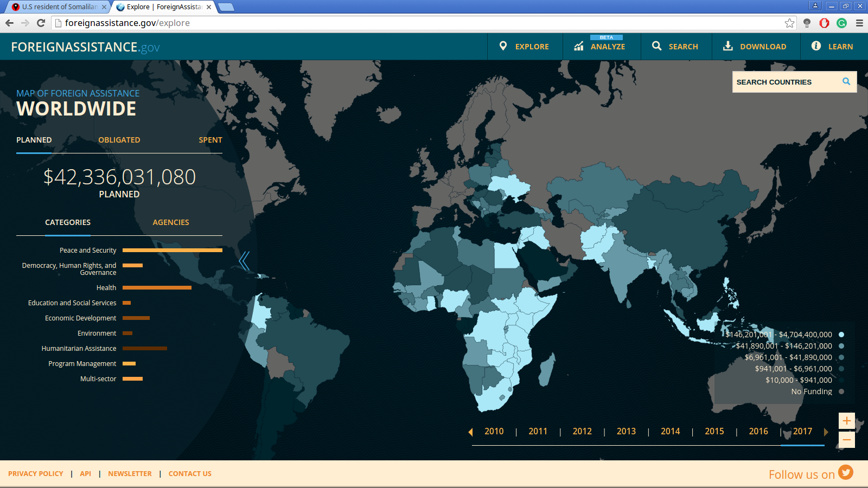This screenshot has width=868, height=488.
Task: Click the Humanitarian Assistance bar
Action: click(x=145, y=348)
